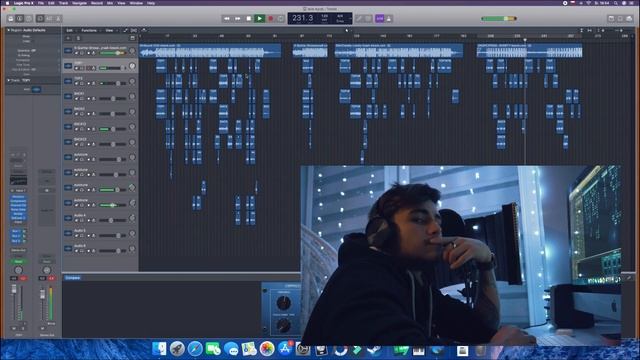Open the Editors pane scissors button
The height and width of the screenshot is (360, 640).
[x=58, y=19]
